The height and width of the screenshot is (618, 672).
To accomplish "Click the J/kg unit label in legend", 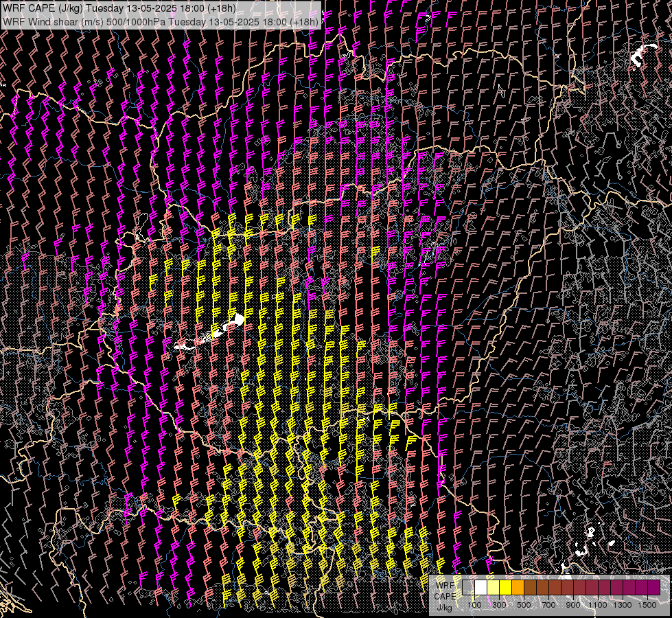I will (444, 607).
